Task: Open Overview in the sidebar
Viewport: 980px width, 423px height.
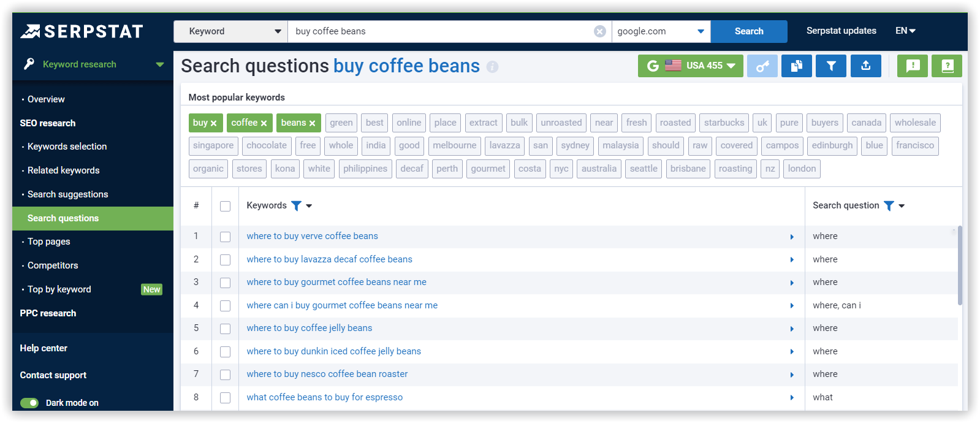Action: (x=46, y=99)
